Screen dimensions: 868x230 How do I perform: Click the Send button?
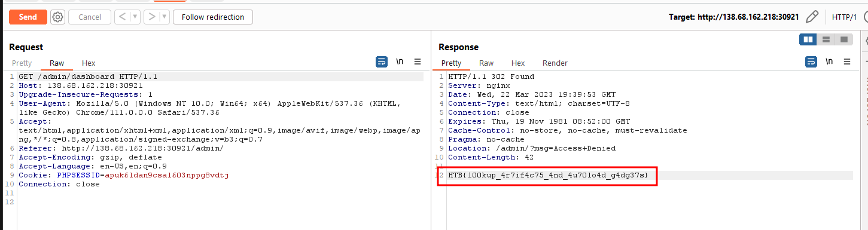point(28,17)
